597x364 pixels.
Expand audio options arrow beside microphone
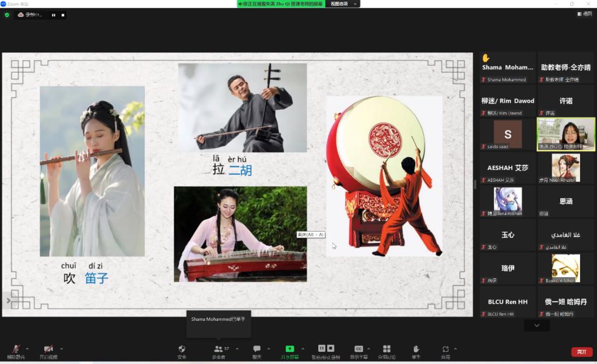(x=27, y=349)
